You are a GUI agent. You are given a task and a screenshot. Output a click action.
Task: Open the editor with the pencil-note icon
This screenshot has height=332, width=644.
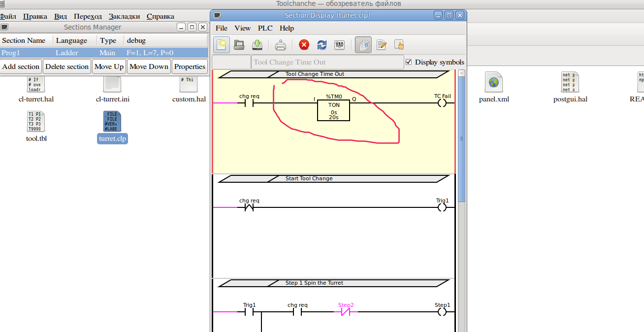[x=381, y=45]
